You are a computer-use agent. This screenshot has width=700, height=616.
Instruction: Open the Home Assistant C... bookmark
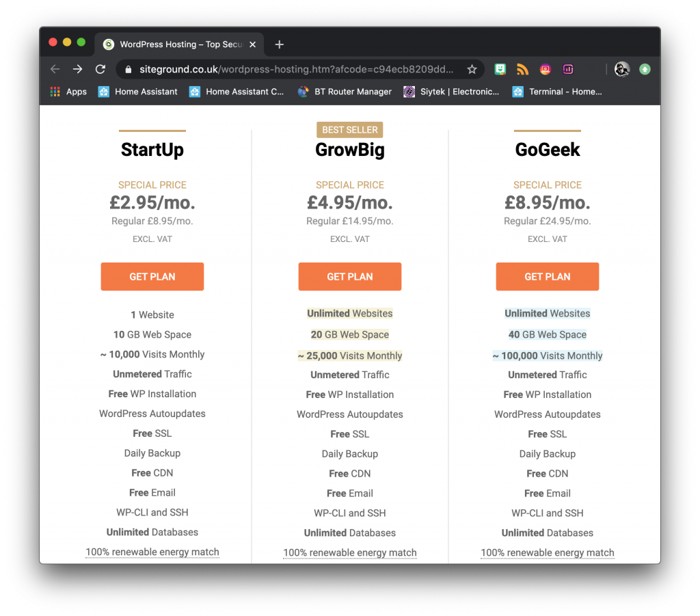coord(236,92)
